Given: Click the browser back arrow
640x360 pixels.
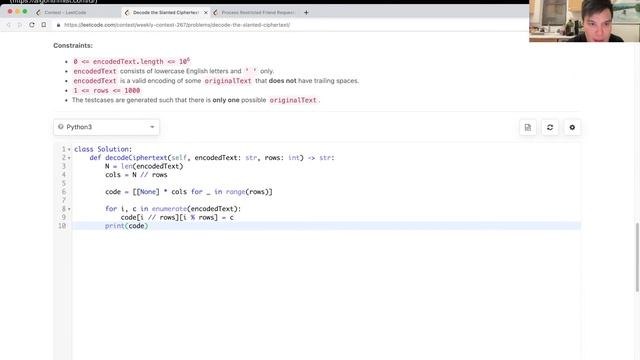Looking at the screenshot, I should [9, 25].
